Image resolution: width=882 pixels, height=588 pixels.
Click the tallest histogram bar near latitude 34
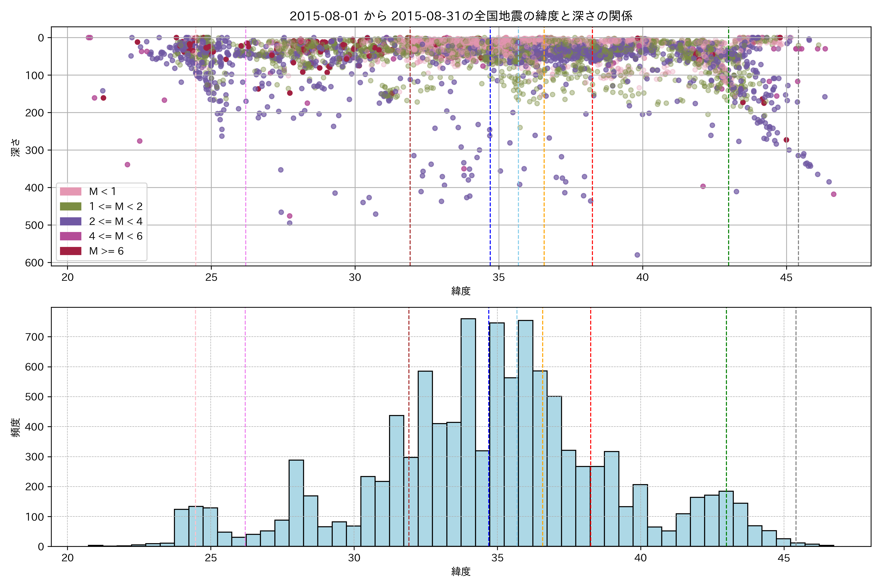point(468,431)
